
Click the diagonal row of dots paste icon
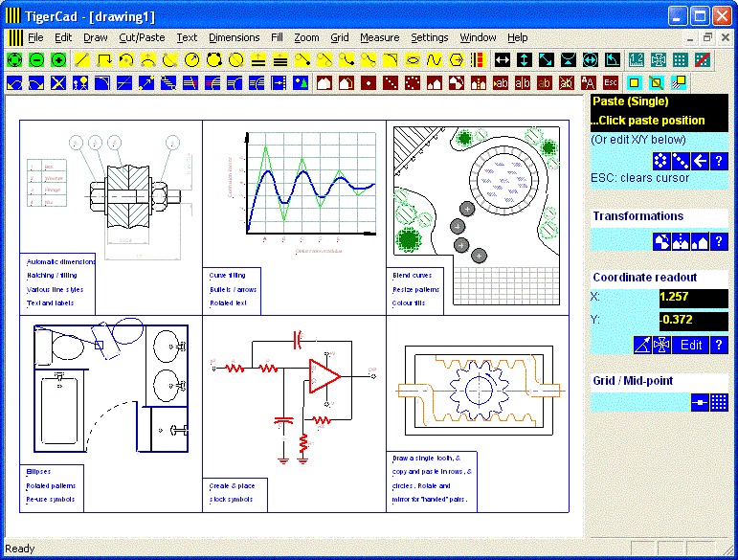click(391, 83)
